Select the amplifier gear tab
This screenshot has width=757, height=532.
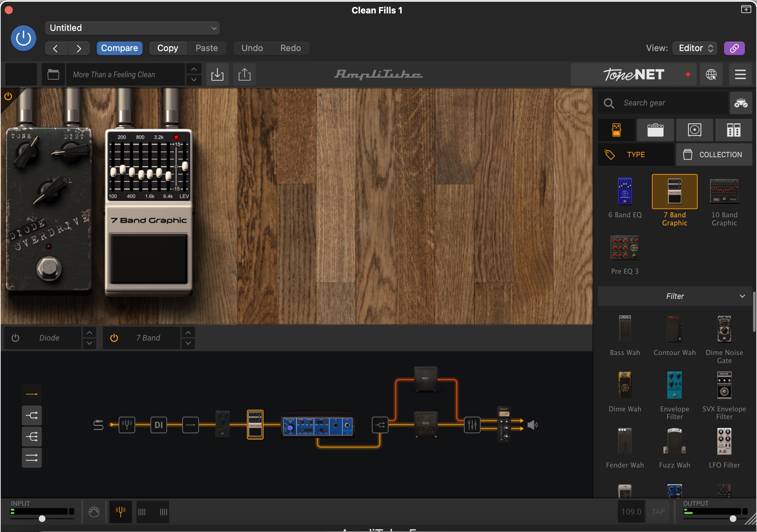pyautogui.click(x=655, y=130)
